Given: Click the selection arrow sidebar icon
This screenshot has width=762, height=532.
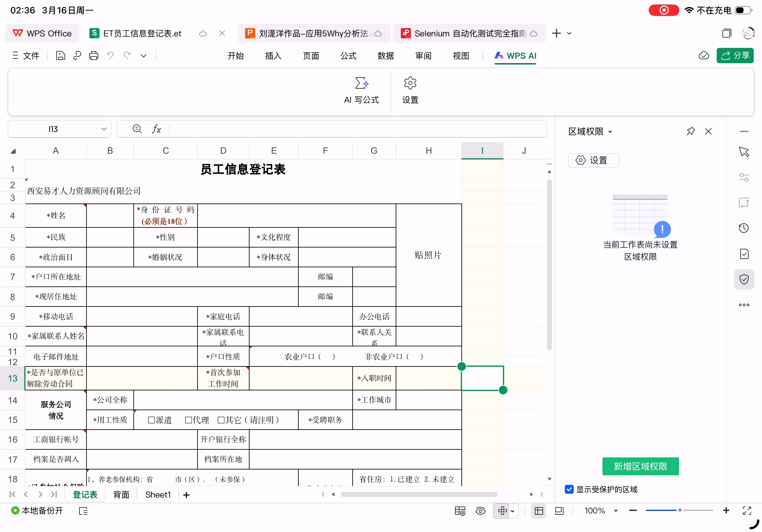Looking at the screenshot, I should [x=744, y=152].
